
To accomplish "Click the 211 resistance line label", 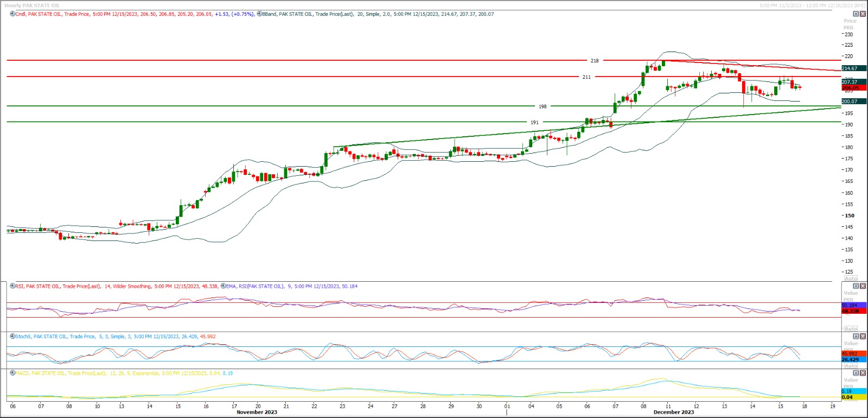I will [x=586, y=77].
